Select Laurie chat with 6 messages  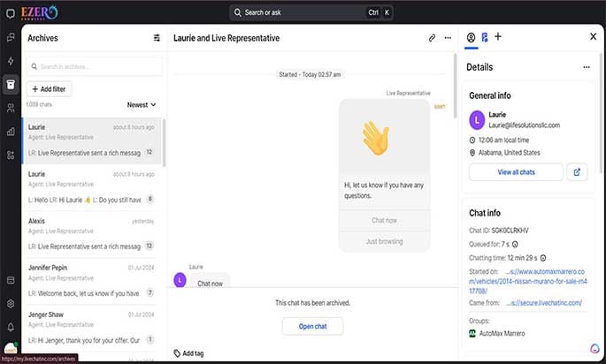[x=92, y=186]
